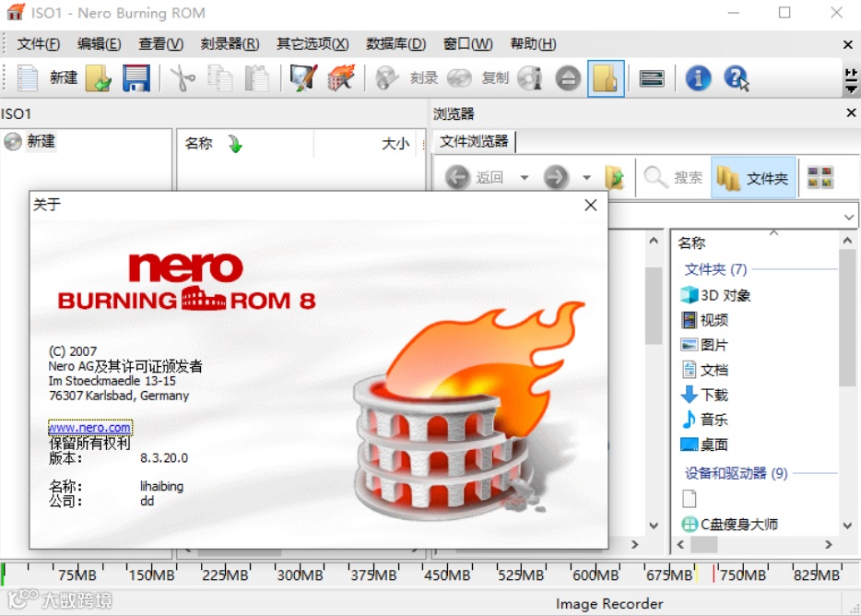This screenshot has height=616, width=861.
Task: Eject the disc with the eject icon
Action: click(568, 78)
